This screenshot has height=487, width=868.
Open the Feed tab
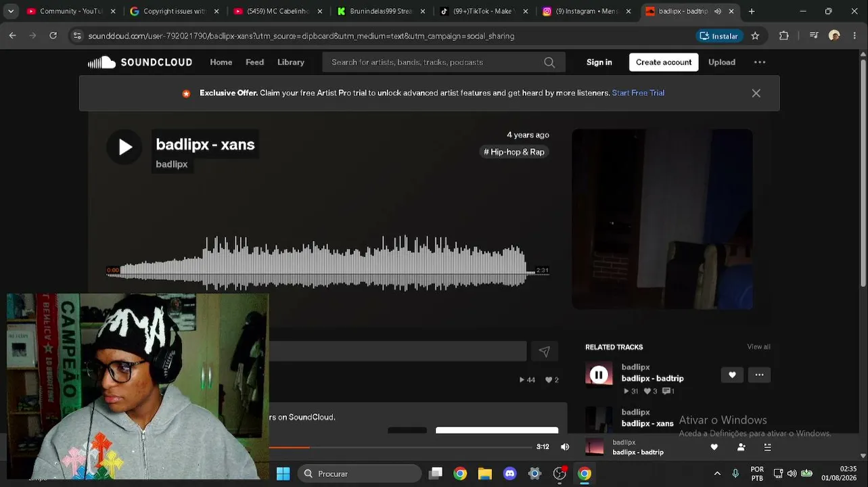(255, 62)
